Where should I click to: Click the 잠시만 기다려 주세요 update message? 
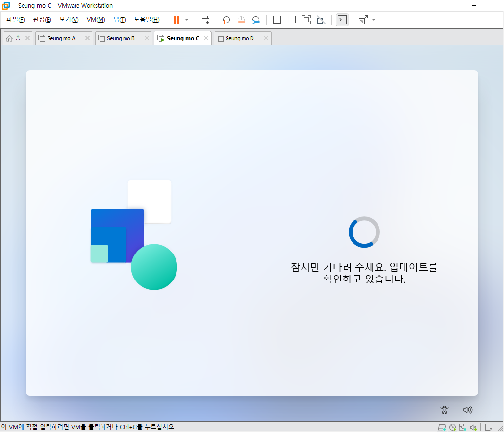(x=364, y=273)
